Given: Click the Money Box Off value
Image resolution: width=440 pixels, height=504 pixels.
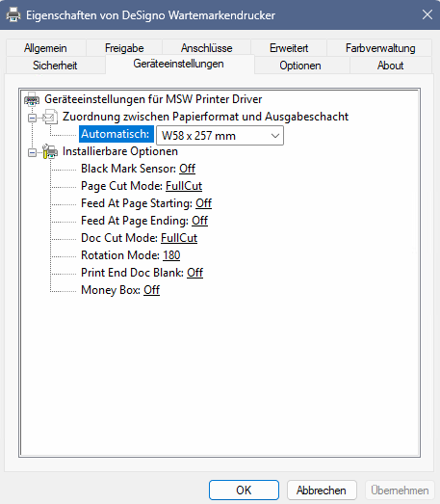Looking at the screenshot, I should pyautogui.click(x=151, y=290).
